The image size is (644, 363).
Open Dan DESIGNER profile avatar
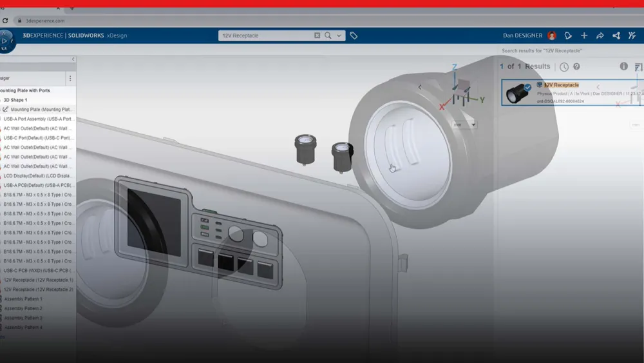coord(552,35)
